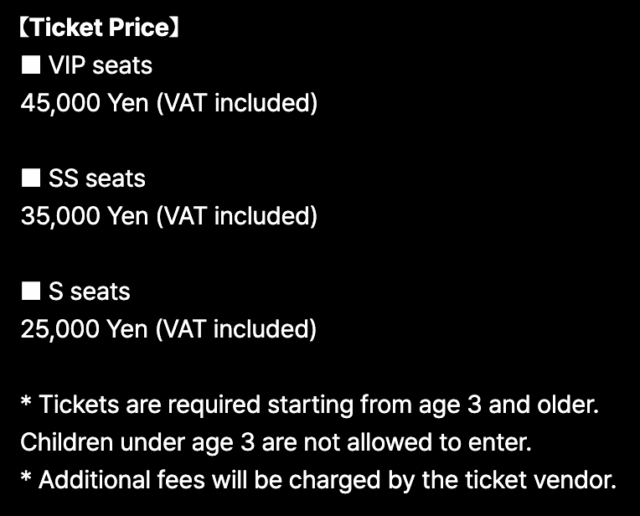Click the asterisk before "Additional fees"
This screenshot has height=516, width=640.
point(27,478)
